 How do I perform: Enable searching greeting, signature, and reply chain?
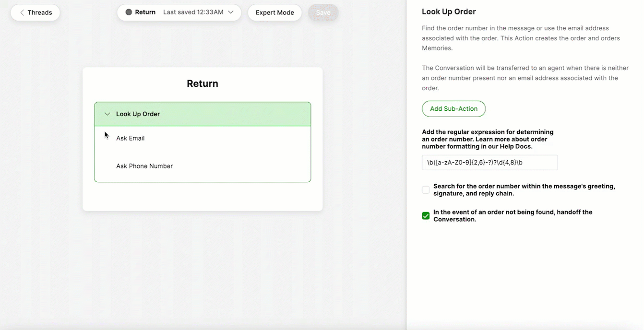click(x=426, y=190)
